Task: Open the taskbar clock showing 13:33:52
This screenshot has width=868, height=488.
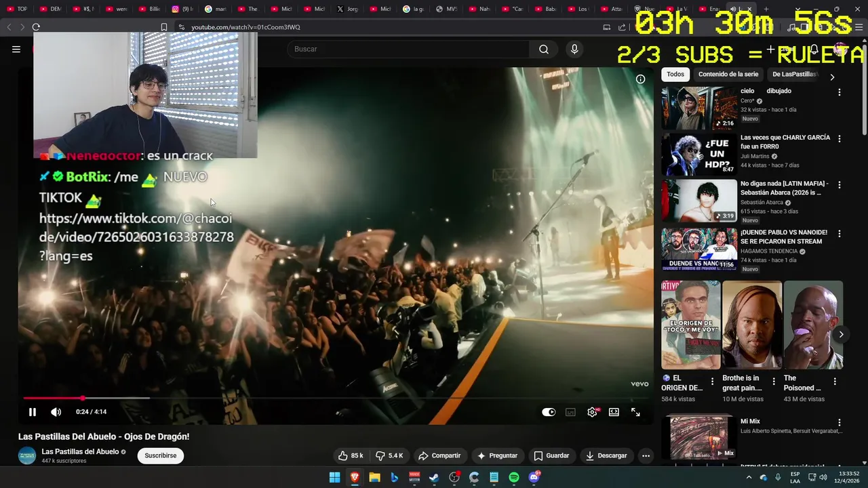Action: (848, 478)
